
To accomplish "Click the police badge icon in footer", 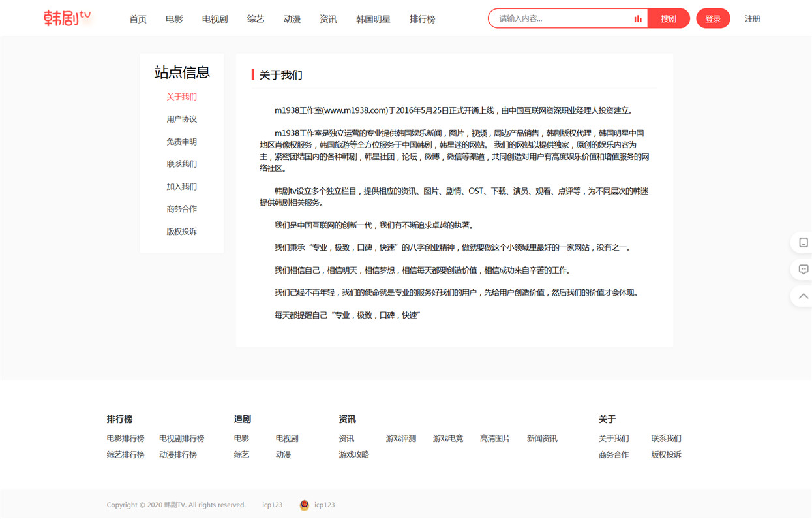I will (304, 505).
